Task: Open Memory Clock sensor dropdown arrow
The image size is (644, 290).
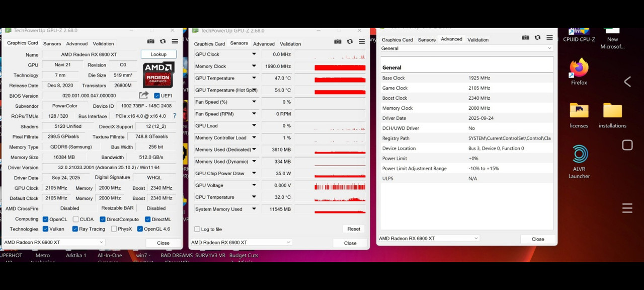Action: pos(254,66)
